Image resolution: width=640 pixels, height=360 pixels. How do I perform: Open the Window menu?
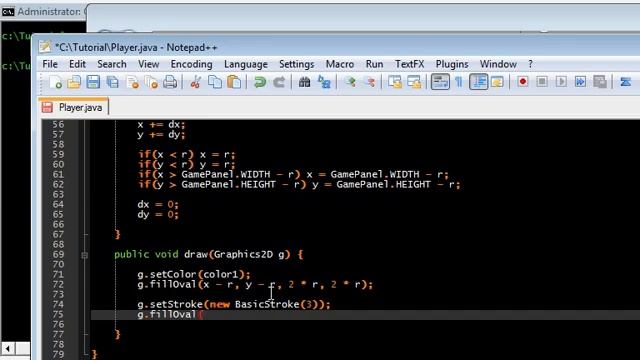click(x=498, y=64)
